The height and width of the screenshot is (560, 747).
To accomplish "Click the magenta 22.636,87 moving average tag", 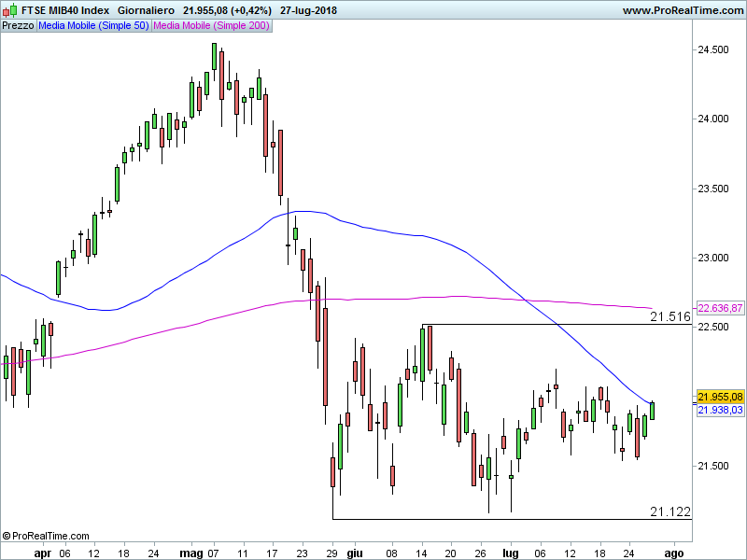I will [720, 308].
